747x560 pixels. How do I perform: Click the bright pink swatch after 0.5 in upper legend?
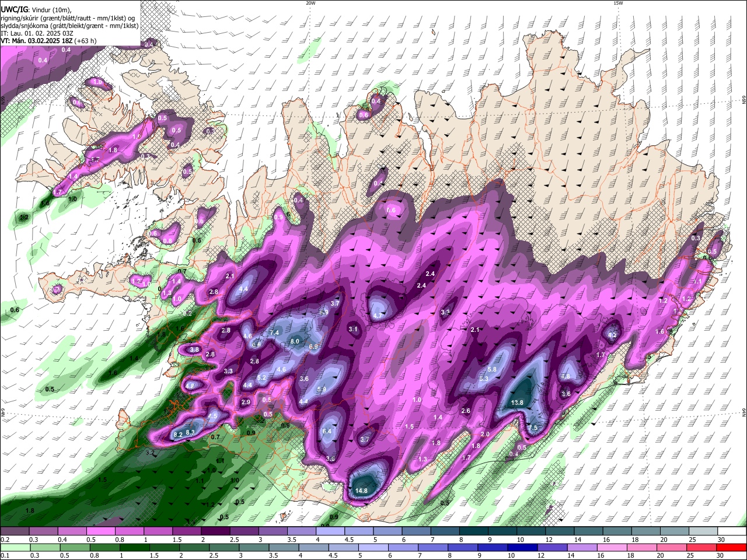pos(100,531)
